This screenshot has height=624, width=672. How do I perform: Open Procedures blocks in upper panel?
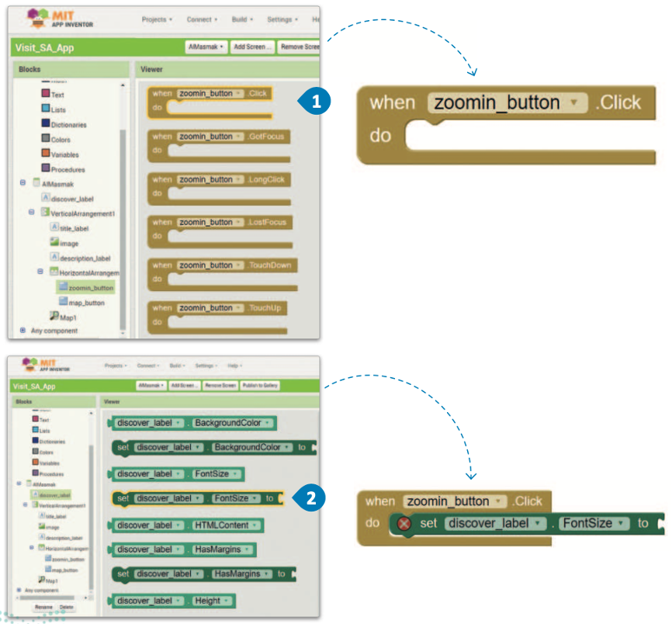pos(68,169)
